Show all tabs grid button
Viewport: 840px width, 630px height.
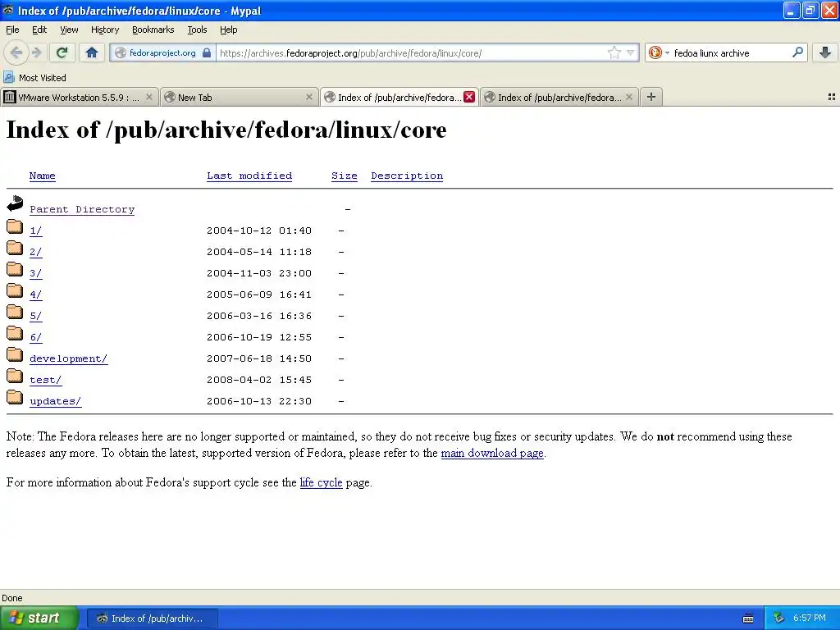coord(832,97)
